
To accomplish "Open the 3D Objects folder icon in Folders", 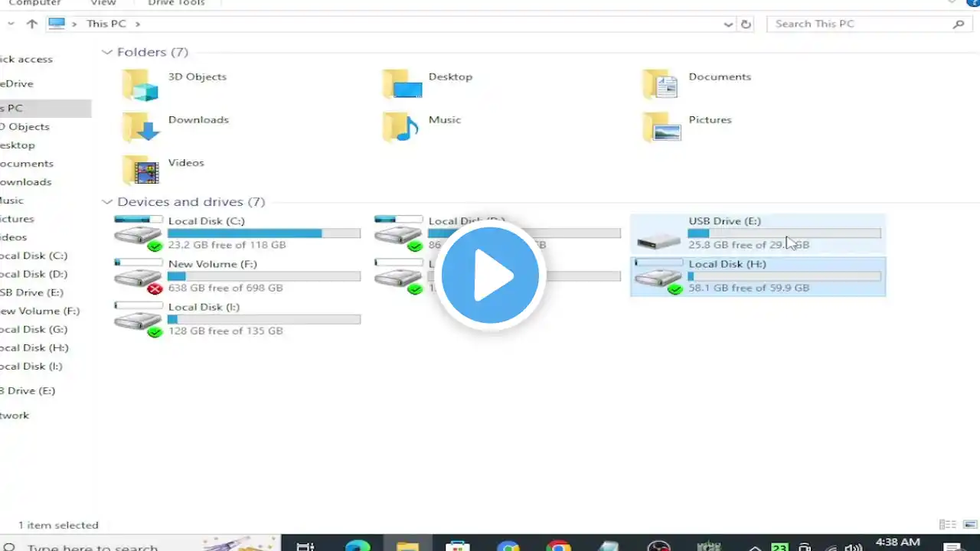I will tap(139, 84).
